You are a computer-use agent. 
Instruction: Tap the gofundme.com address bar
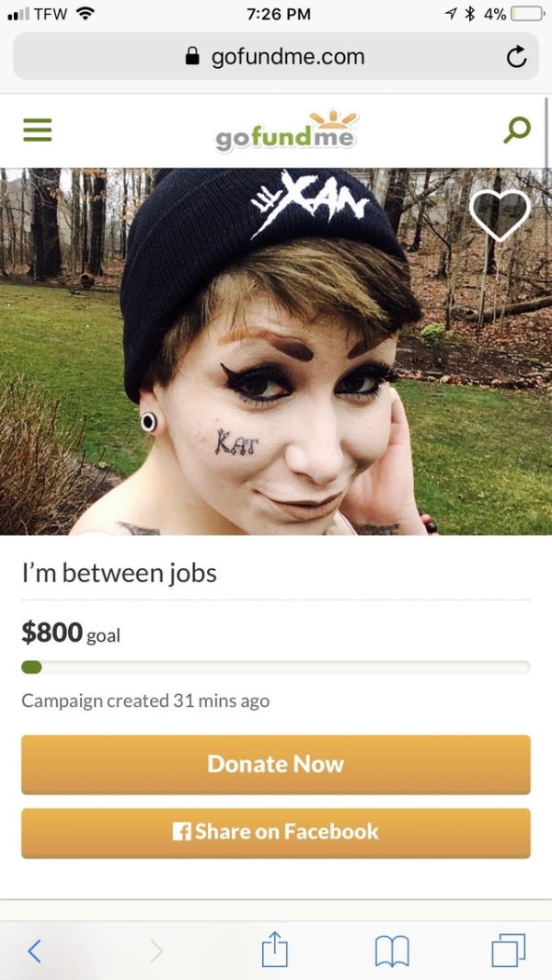(x=276, y=57)
